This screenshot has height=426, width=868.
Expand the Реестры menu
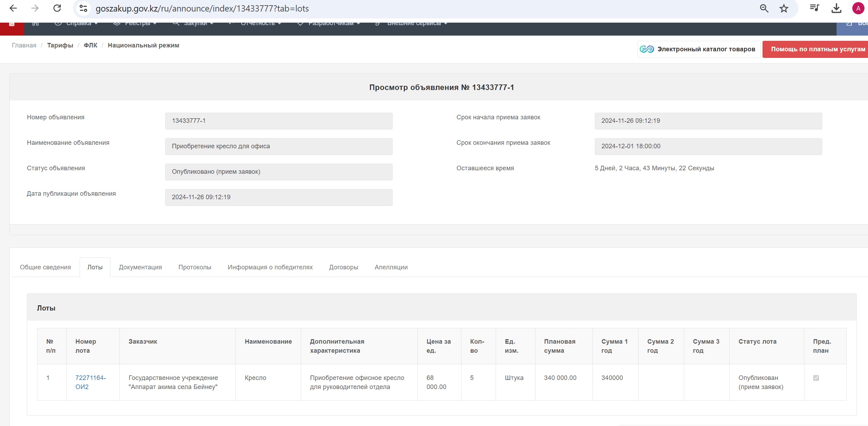(135, 24)
